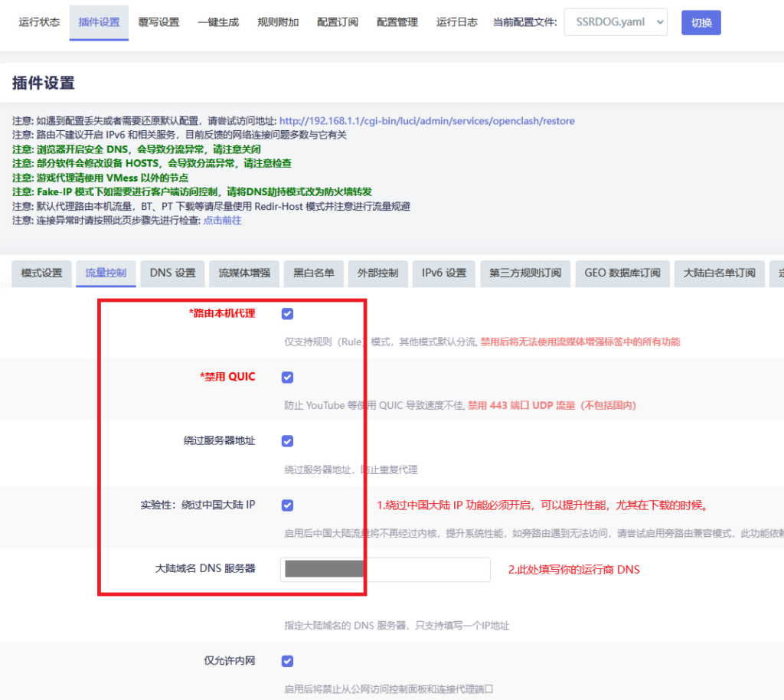Switch to the GEO 数据库订阅 sub-tab
This screenshot has width=784, height=700.
pos(622,273)
